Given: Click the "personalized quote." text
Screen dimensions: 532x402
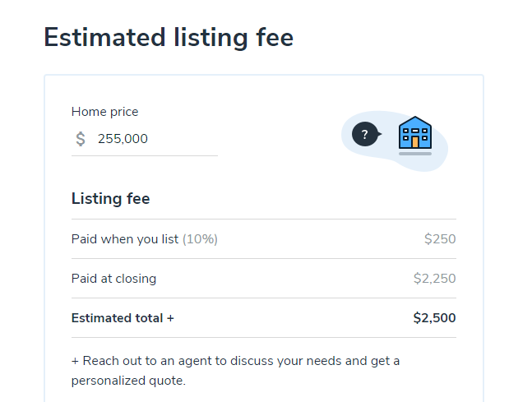Looking at the screenshot, I should (128, 381).
